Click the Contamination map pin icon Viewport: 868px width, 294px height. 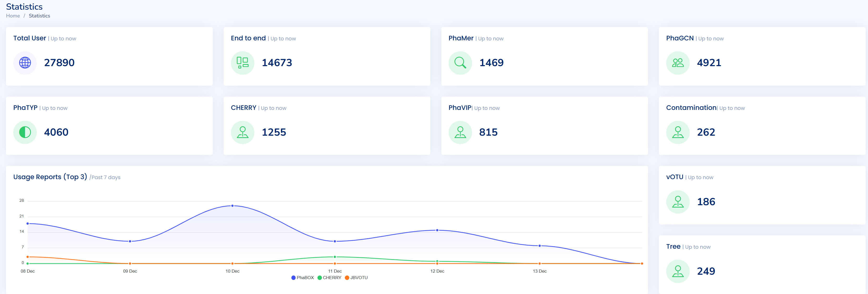point(678,132)
